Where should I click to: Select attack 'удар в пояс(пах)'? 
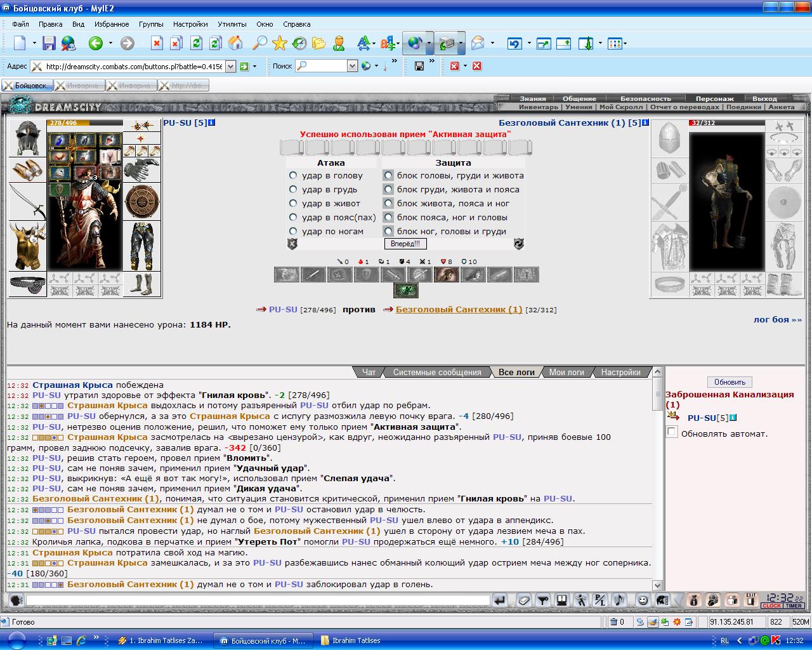pyautogui.click(x=293, y=217)
